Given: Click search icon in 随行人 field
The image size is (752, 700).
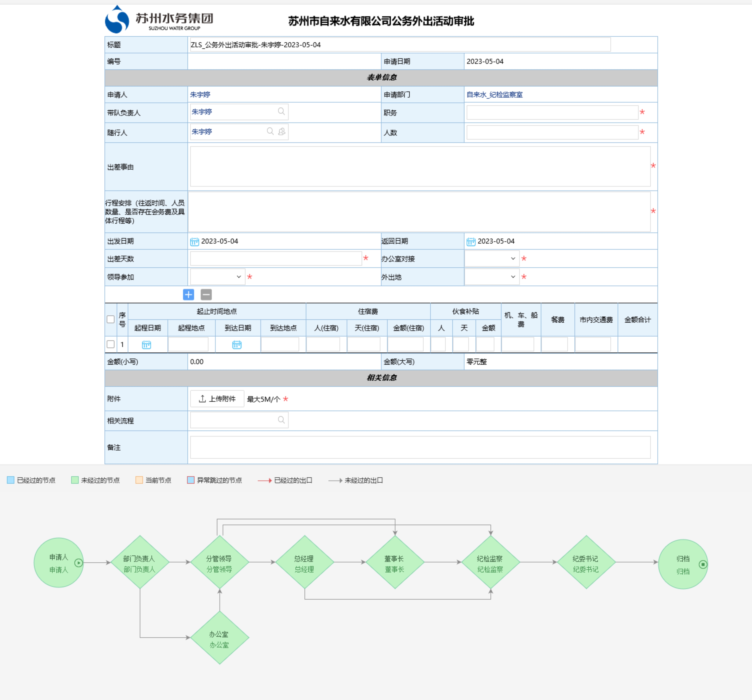Looking at the screenshot, I should point(270,131).
